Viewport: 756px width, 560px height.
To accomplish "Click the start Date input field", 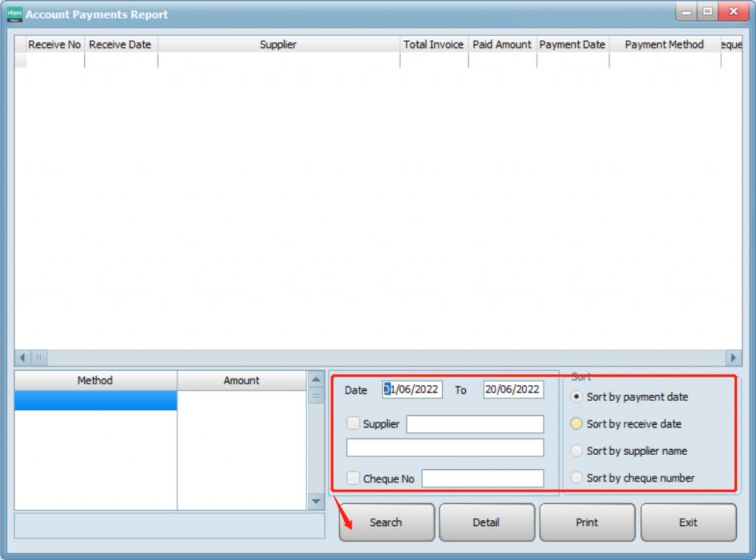I will coord(413,389).
